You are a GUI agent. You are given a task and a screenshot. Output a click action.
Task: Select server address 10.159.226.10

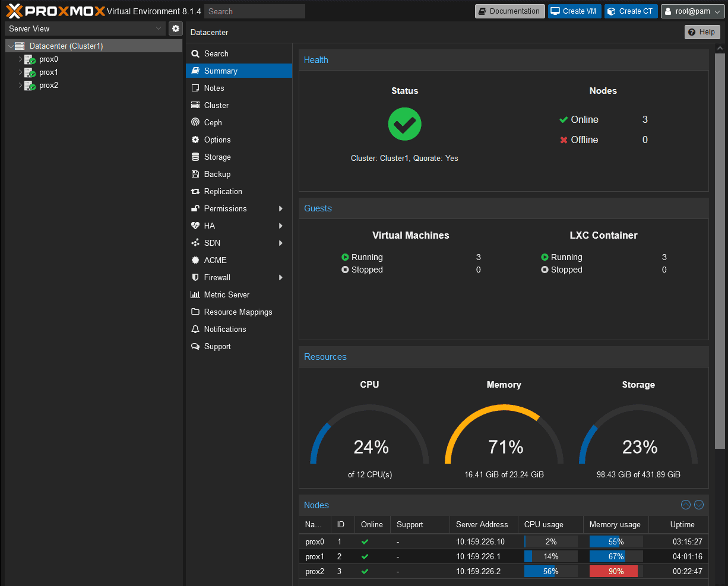click(480, 541)
